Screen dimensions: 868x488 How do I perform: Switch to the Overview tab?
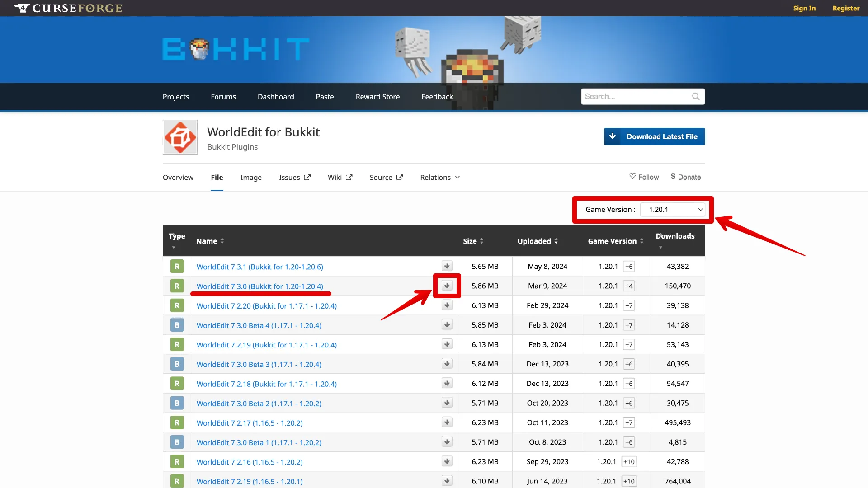click(x=178, y=177)
